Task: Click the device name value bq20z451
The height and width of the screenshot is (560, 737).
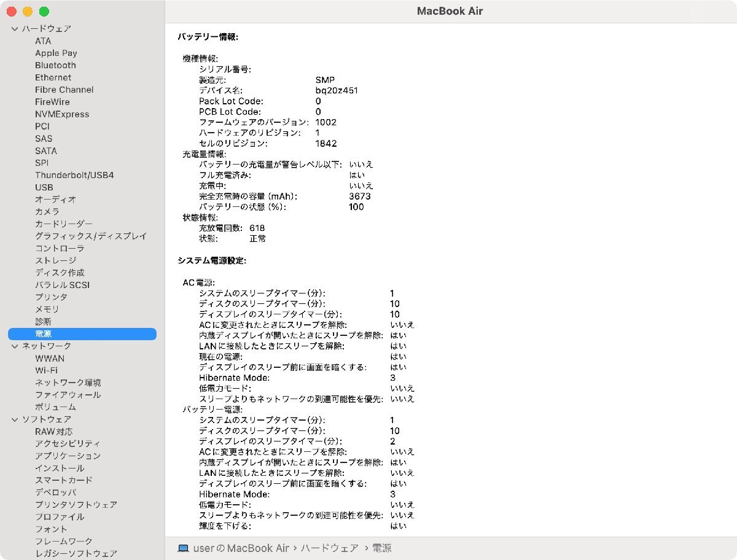Action: point(337,90)
